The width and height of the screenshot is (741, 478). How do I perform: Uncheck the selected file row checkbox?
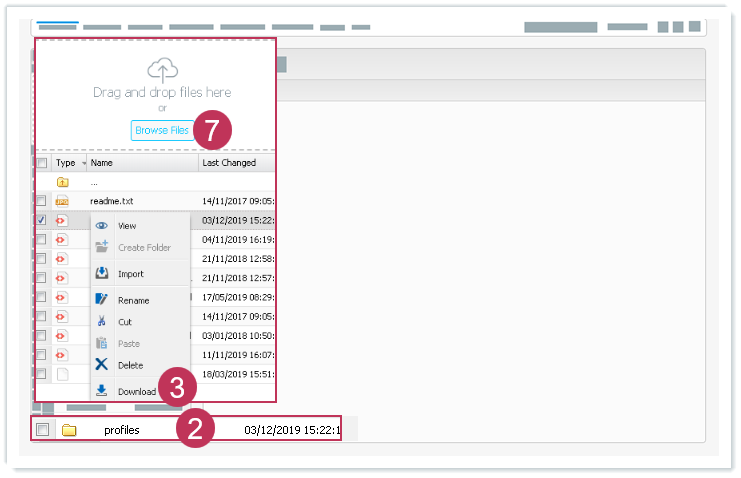41,220
